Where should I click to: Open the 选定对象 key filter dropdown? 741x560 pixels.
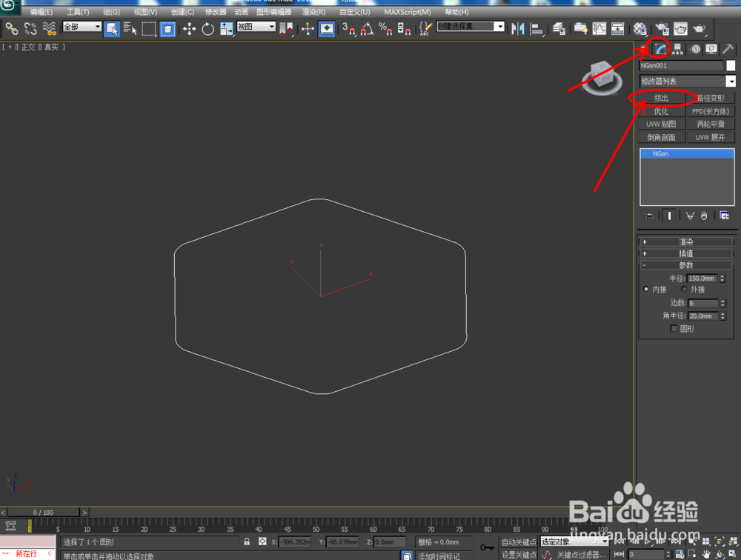click(574, 541)
